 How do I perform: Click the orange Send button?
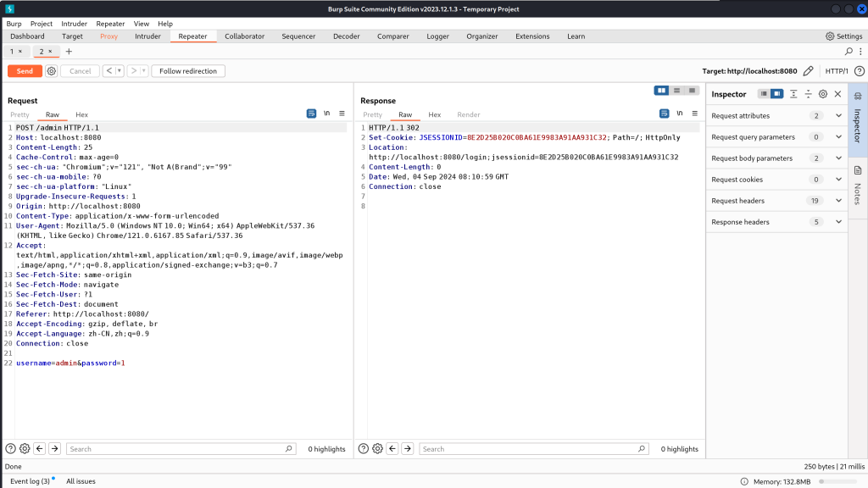[25, 71]
